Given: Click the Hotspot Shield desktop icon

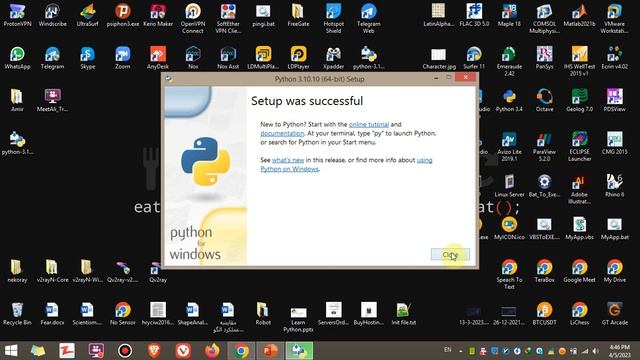Looking at the screenshot, I should (x=333, y=19).
